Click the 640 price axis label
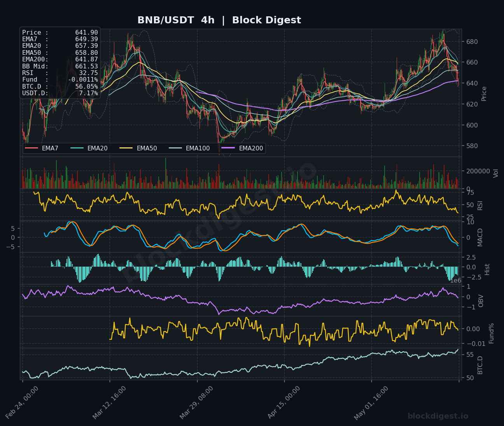The image size is (504, 426). (472, 83)
